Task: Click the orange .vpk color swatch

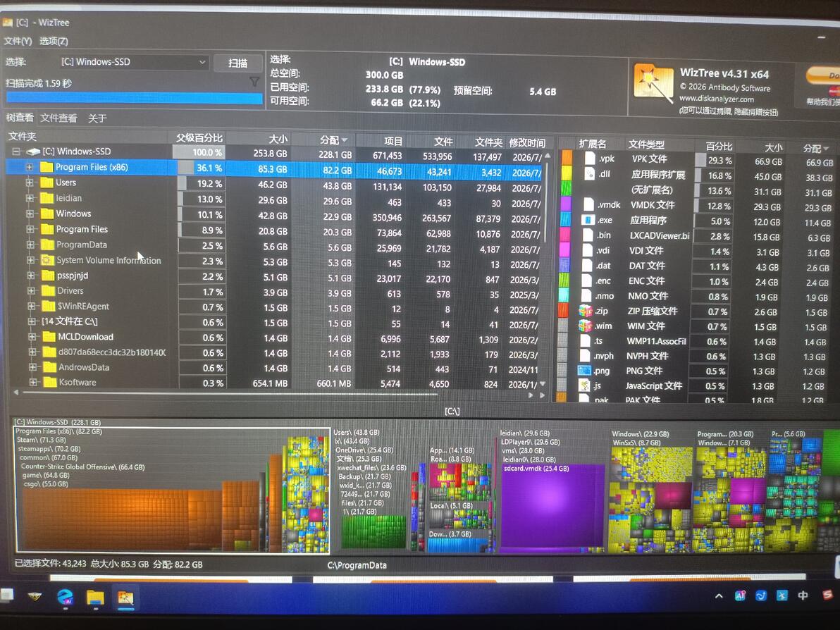Action: pos(567,158)
